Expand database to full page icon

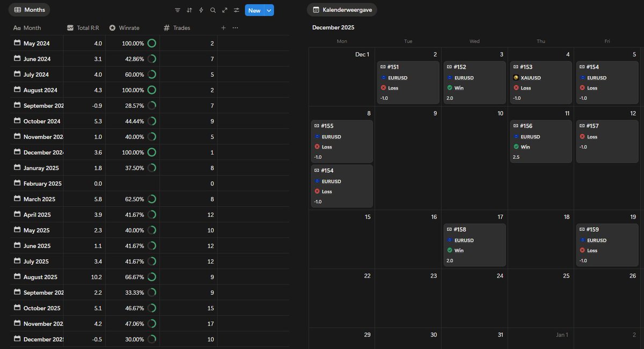coord(224,10)
